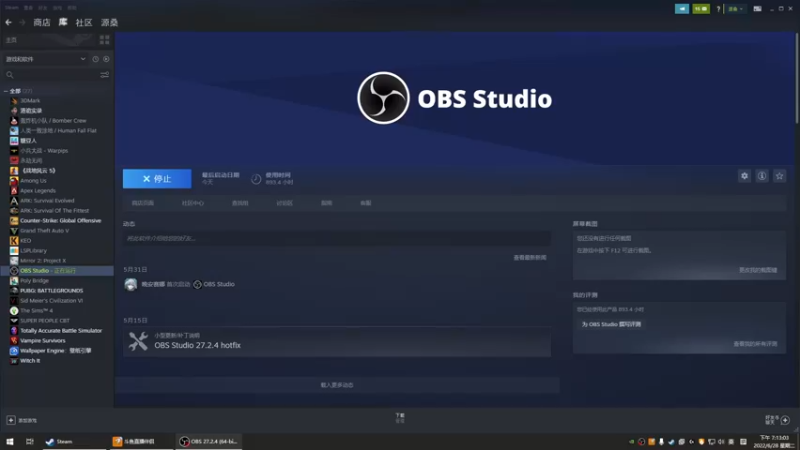Switch to OBS 27.2.4 taskbar window
800x450 pixels.
click(x=209, y=441)
